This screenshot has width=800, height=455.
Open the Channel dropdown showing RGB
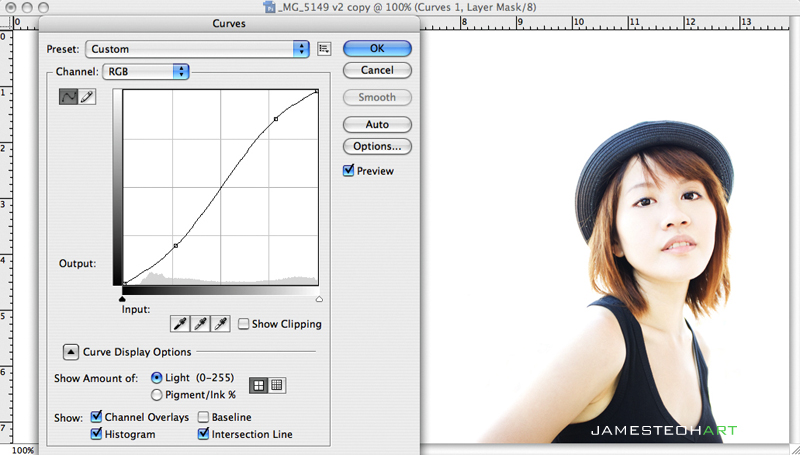[x=146, y=71]
